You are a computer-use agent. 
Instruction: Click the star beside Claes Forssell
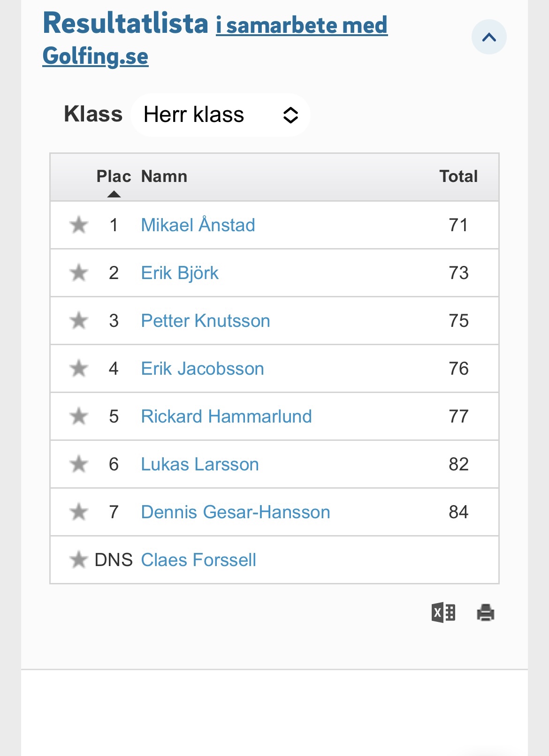pos(79,560)
